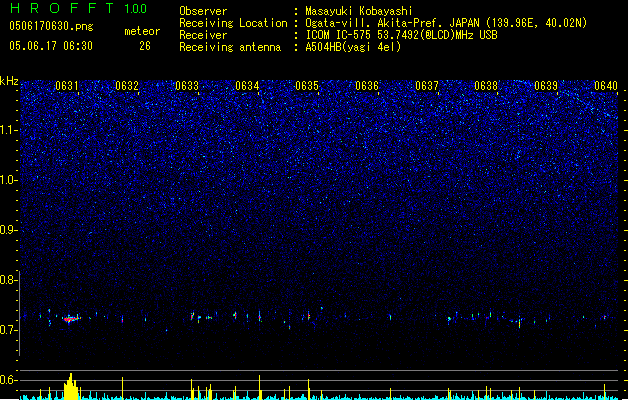Click the meteor count value 26
Viewport: 629px width, 400px height.
click(145, 46)
